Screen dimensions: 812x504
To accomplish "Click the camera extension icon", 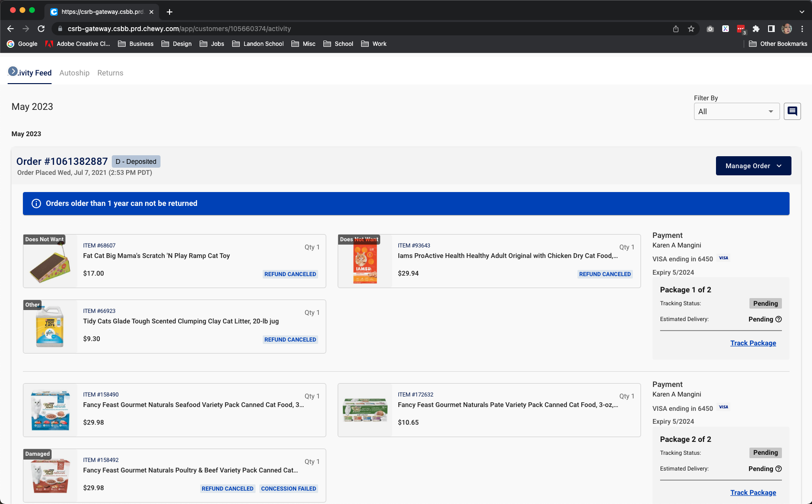I will pos(710,29).
